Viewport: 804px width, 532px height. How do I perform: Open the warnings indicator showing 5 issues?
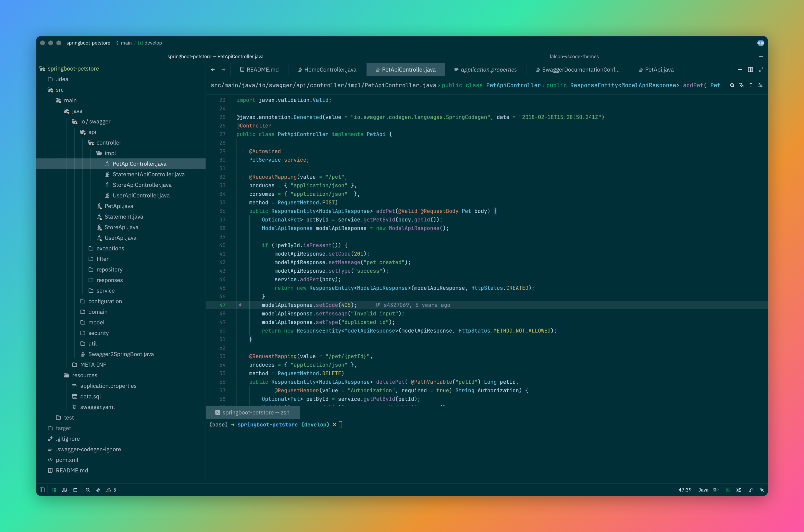111,490
